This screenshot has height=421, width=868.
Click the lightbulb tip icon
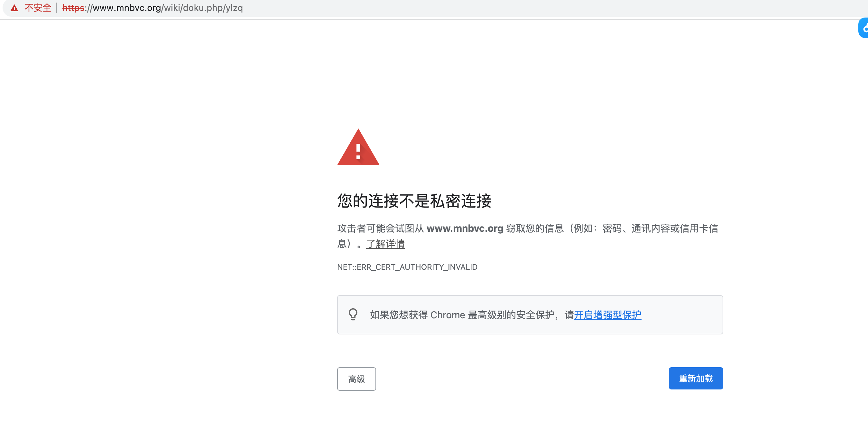tap(353, 314)
